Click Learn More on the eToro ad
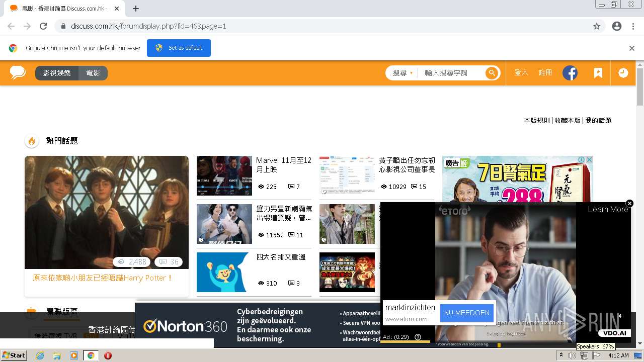Viewport: 644px width, 362px height. click(x=608, y=210)
